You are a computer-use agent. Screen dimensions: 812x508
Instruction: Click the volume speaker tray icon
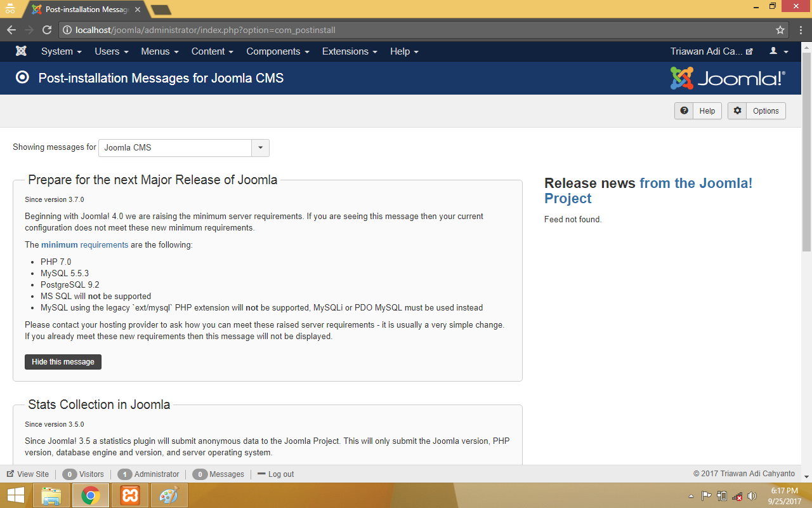click(752, 496)
